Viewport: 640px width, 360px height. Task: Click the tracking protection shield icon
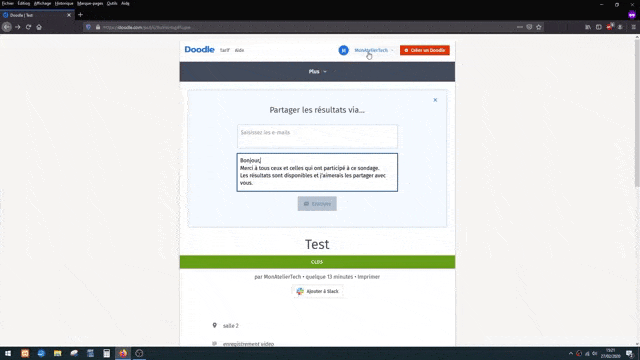tap(88, 27)
